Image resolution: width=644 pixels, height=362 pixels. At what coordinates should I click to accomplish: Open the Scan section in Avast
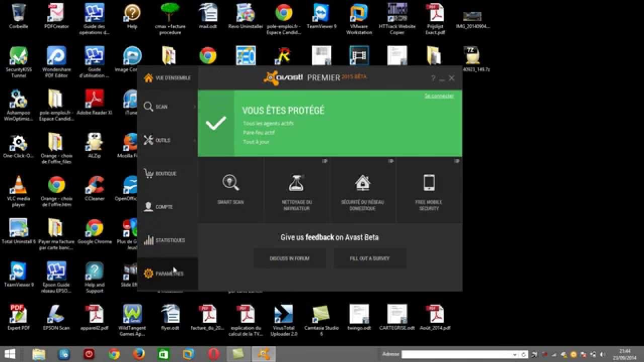click(x=168, y=107)
